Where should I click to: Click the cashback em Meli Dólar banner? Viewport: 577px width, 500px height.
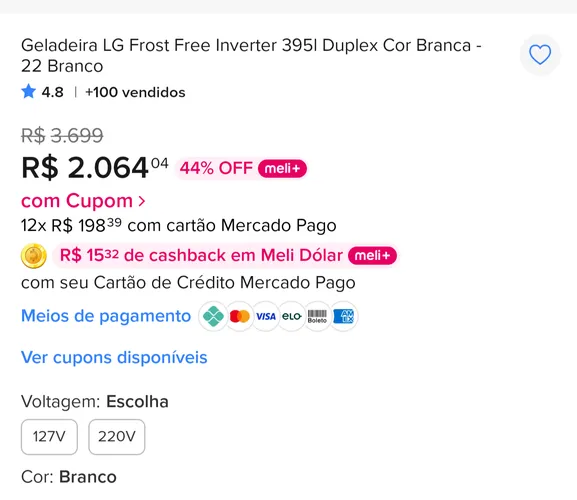(226, 255)
